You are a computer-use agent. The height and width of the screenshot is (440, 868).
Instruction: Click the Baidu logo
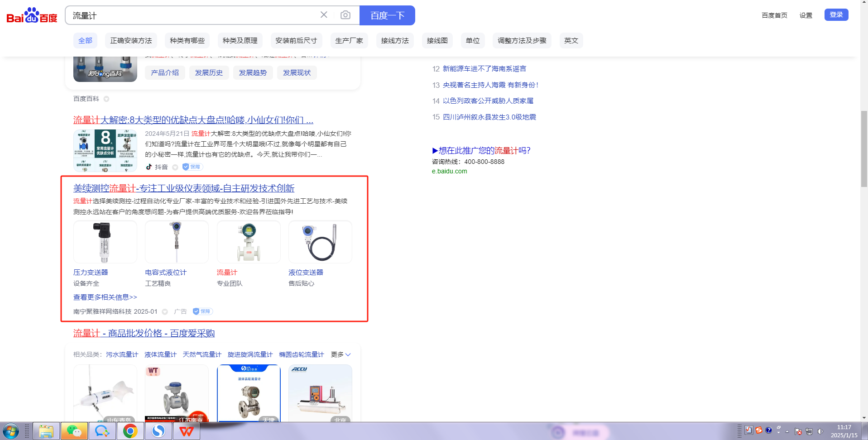[x=32, y=15]
